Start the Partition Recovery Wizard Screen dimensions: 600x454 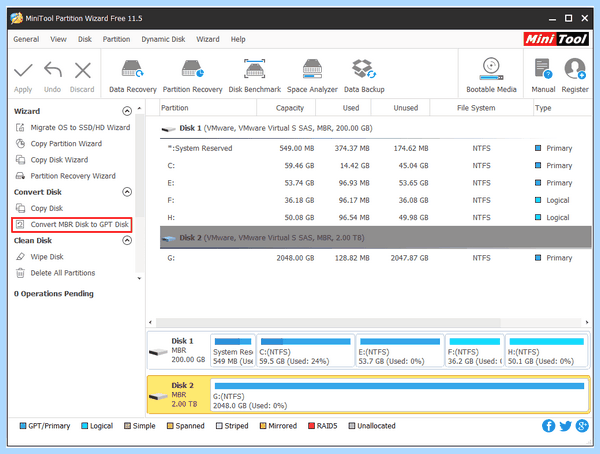click(65, 176)
